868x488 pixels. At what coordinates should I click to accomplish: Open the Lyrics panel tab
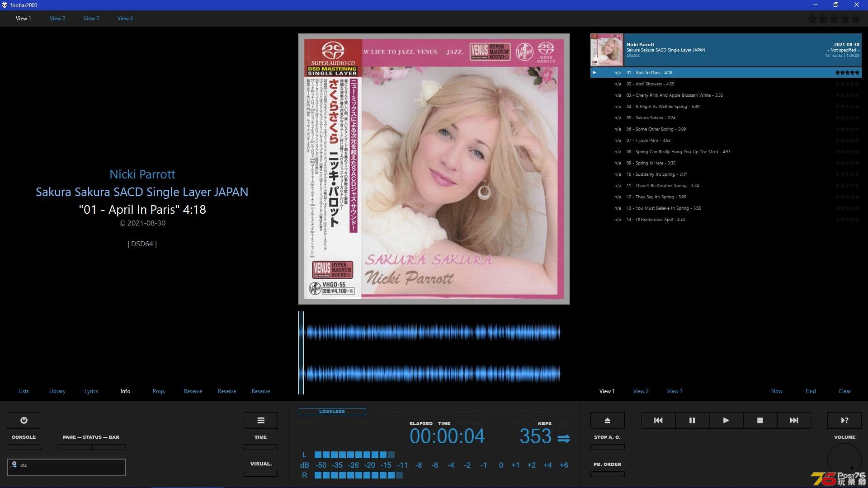click(91, 391)
